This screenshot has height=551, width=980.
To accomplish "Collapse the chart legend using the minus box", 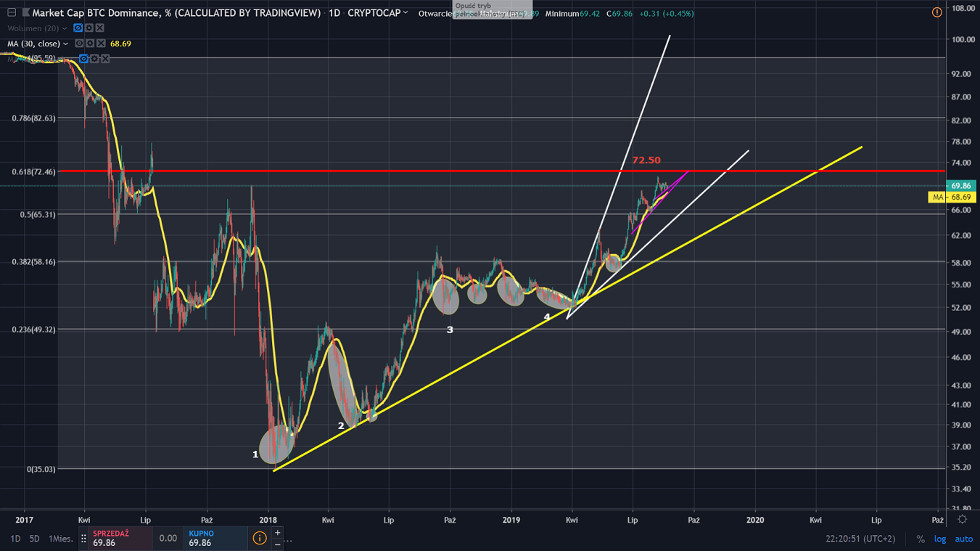I will [12, 13].
